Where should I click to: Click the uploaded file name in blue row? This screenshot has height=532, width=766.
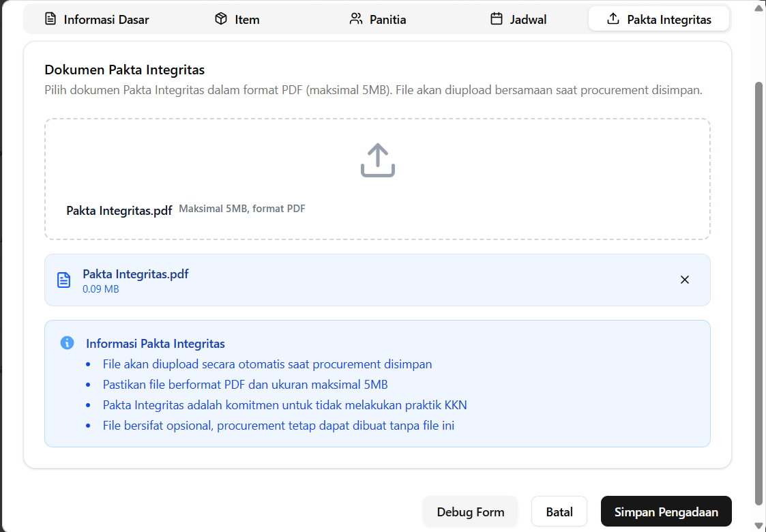136,274
